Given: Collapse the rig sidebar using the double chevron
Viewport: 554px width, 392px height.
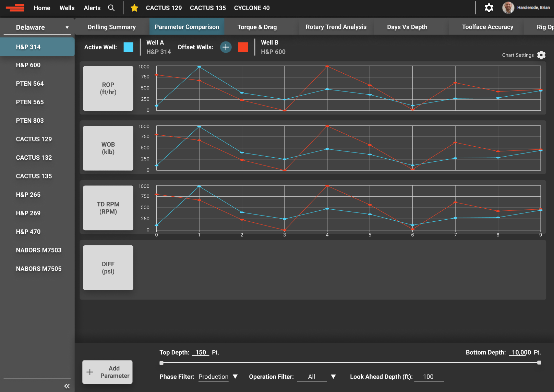Looking at the screenshot, I should 67,386.
